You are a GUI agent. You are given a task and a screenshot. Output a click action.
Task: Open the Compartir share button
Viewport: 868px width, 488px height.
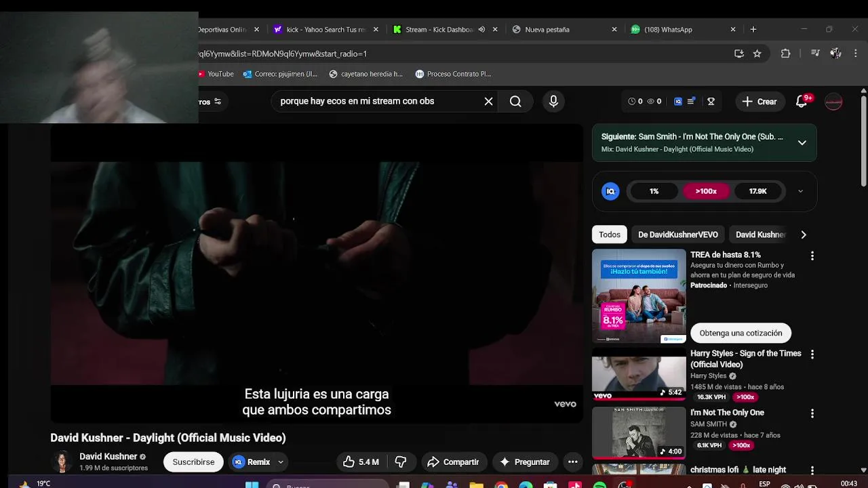(x=453, y=462)
